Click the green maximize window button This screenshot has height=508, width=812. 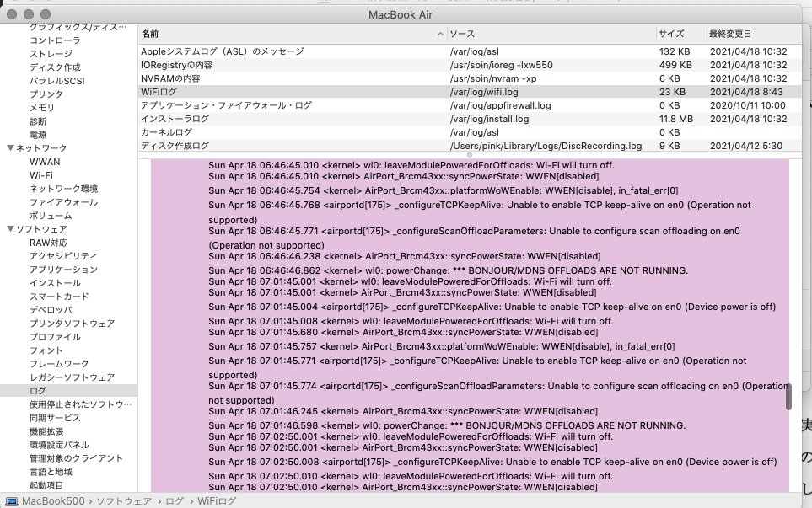tap(48, 15)
